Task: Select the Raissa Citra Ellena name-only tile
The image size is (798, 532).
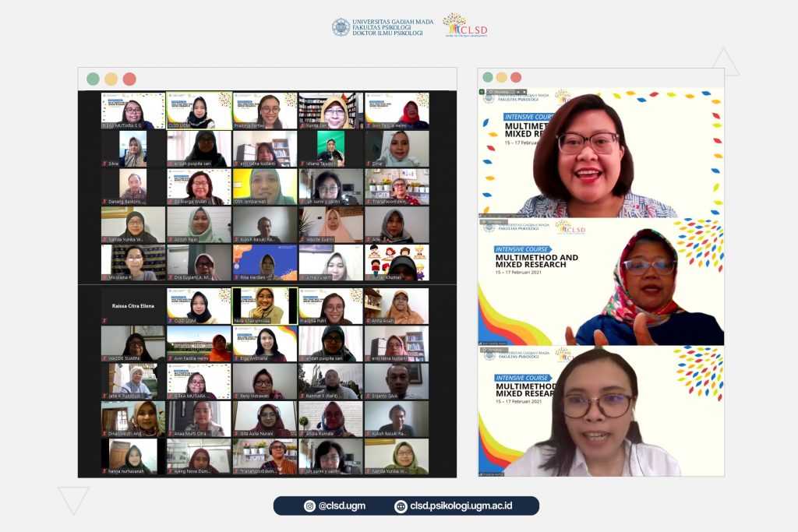Action: pos(133,305)
